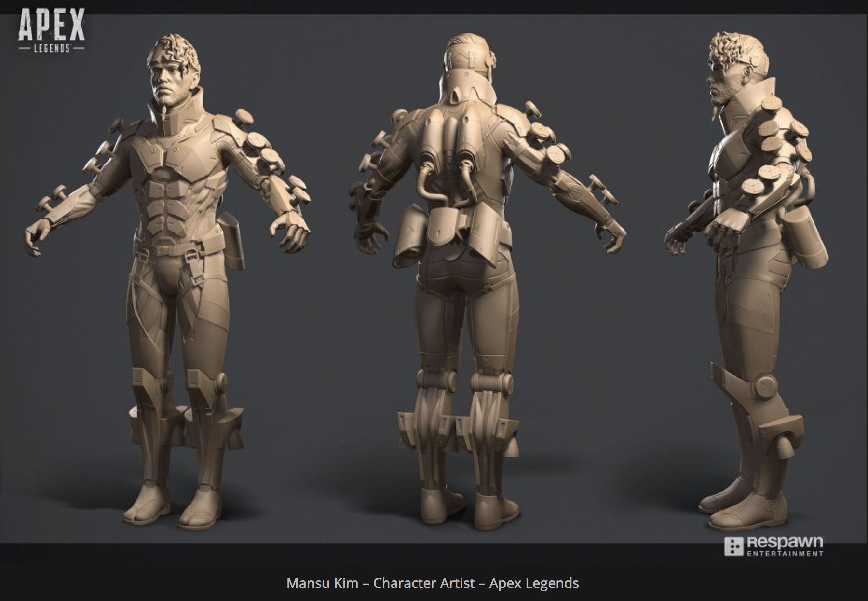Click the Respawn Entertainment logo
The image size is (868, 601).
pos(774,546)
